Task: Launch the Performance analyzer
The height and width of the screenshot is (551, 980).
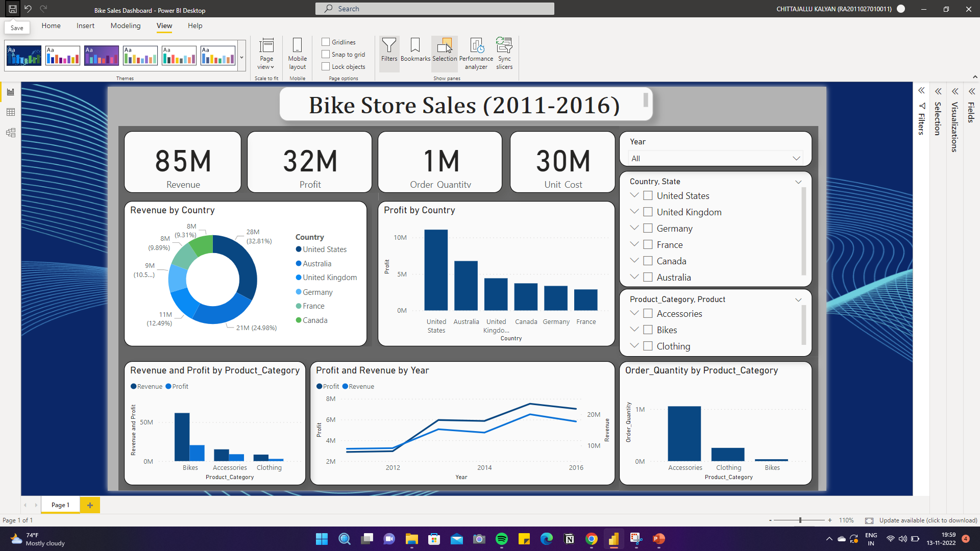Action: 476,53
